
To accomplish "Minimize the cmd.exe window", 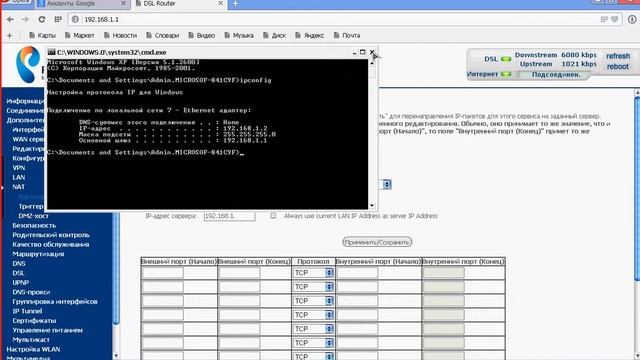I will [354, 52].
